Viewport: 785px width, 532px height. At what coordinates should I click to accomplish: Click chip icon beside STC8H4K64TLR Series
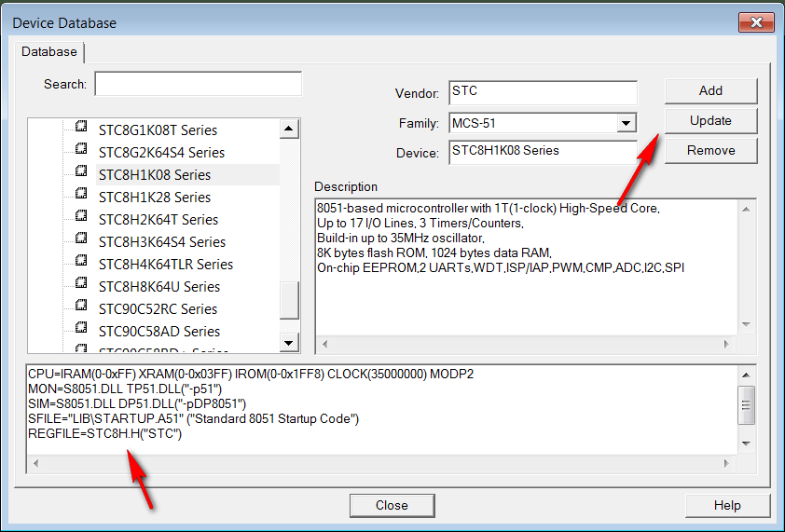tap(81, 260)
